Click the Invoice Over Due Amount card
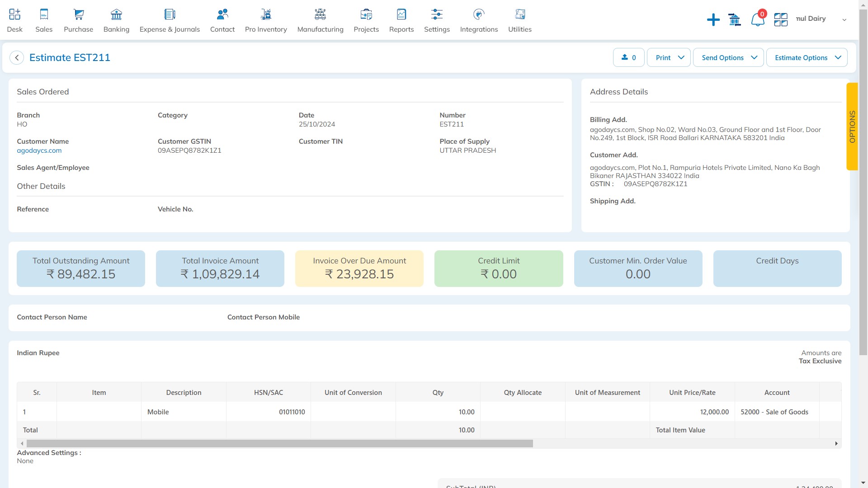The image size is (868, 488). click(359, 268)
